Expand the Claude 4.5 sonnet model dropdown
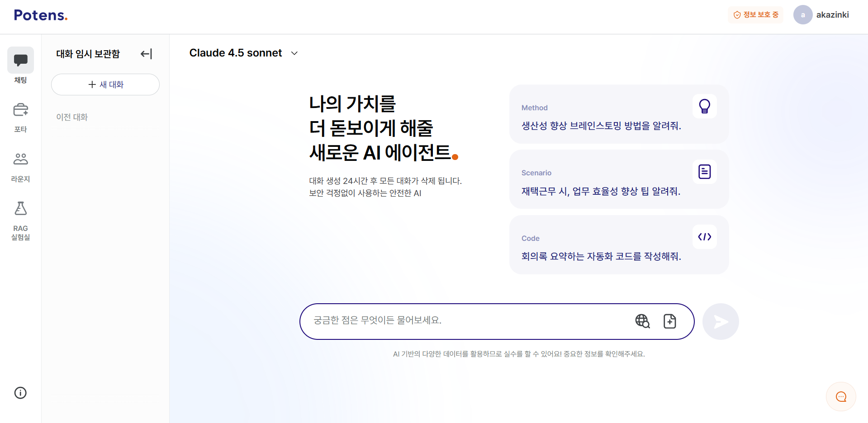 (x=244, y=53)
